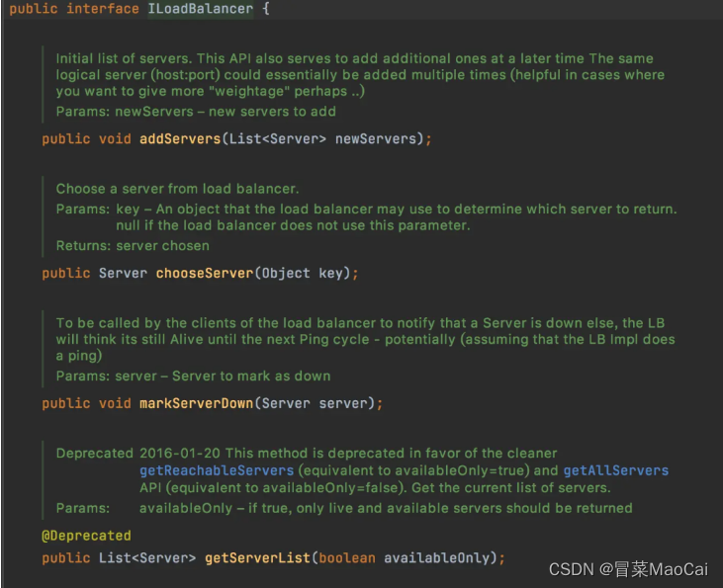Click the "Returns: server chosen" doc line
Viewport: 723px width, 588px height.
133,245
